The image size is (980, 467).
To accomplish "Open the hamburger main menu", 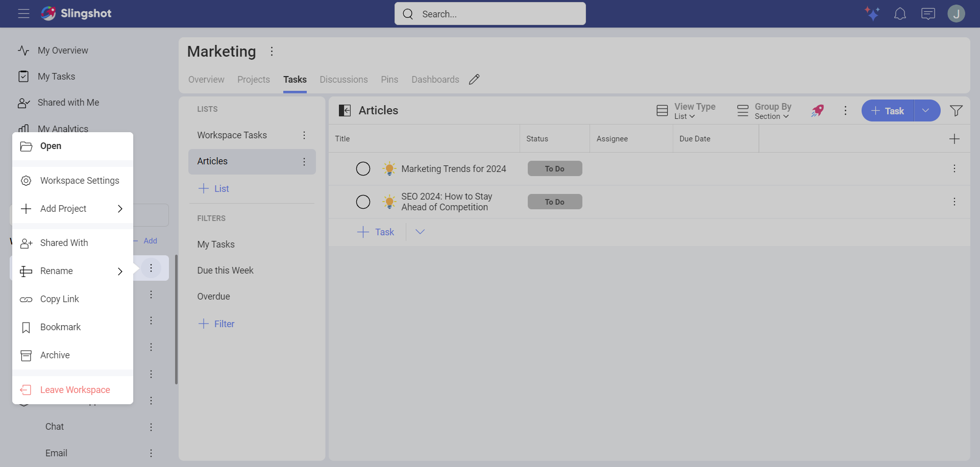I will click(23, 14).
